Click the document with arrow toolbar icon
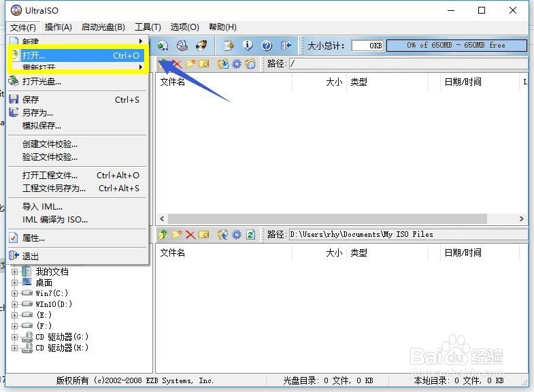Image resolution: width=534 pixels, height=392 pixels. (x=229, y=46)
